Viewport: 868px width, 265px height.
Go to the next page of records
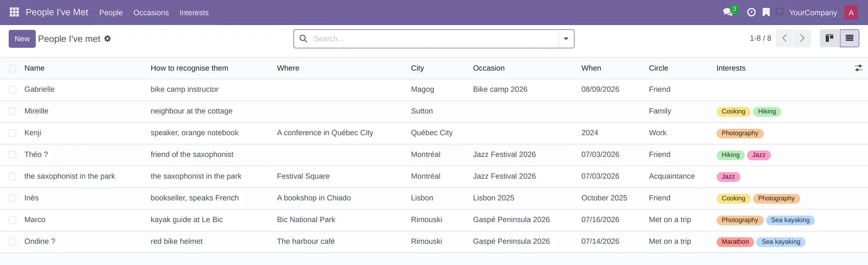802,39
